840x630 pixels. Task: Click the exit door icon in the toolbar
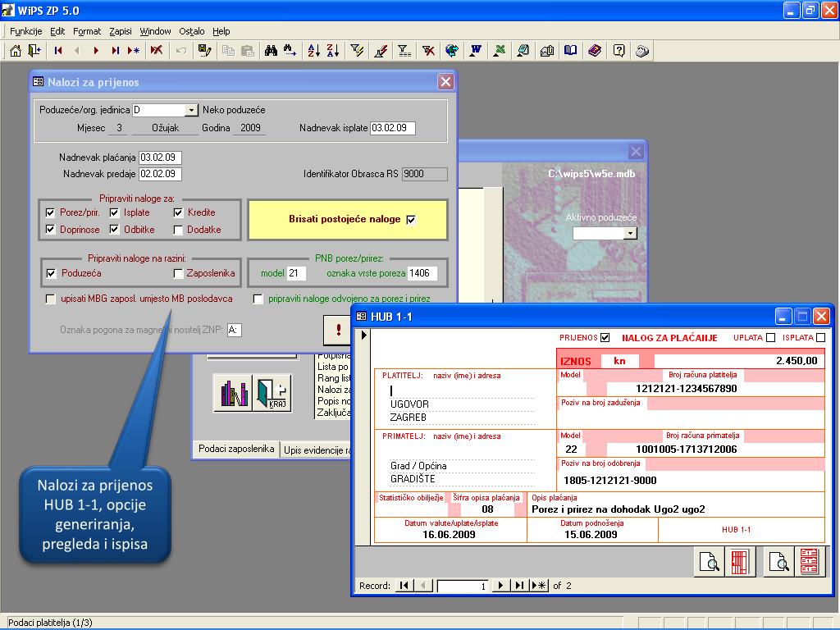tap(34, 51)
